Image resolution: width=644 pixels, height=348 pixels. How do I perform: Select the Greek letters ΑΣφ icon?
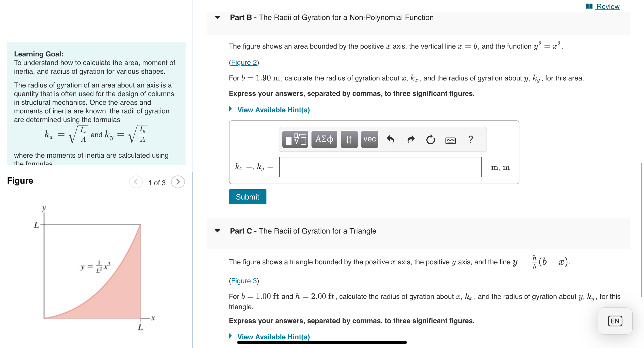(324, 139)
